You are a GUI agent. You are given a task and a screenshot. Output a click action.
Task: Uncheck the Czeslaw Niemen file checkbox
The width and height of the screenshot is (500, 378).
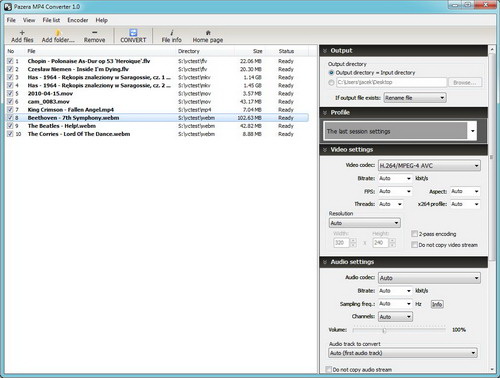click(10, 69)
